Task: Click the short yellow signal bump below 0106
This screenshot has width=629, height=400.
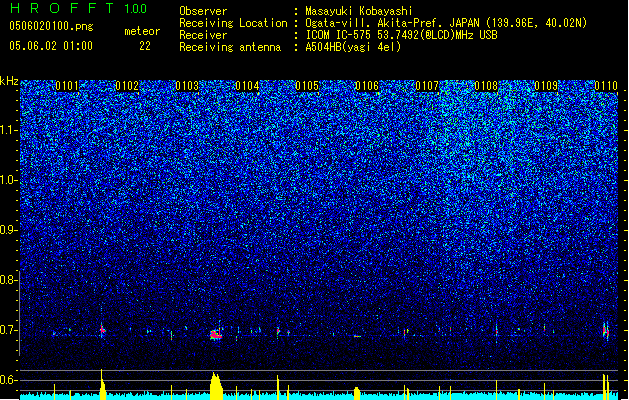Action: pyautogui.click(x=357, y=393)
